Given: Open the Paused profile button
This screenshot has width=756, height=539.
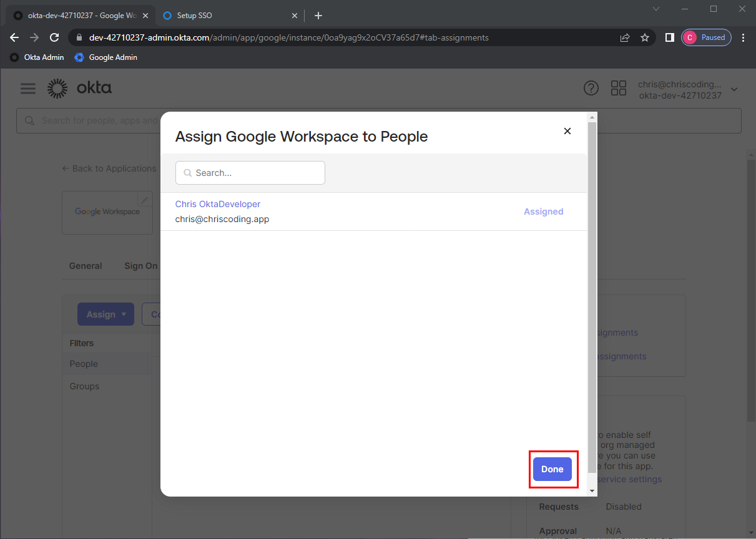Looking at the screenshot, I should (706, 37).
